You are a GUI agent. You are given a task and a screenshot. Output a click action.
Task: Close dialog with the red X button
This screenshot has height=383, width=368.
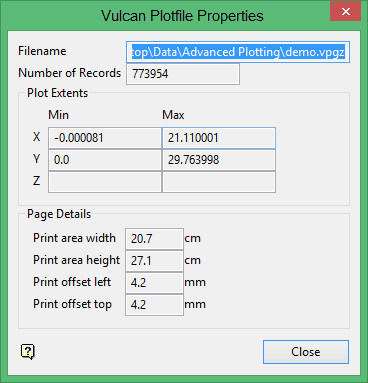346,11
